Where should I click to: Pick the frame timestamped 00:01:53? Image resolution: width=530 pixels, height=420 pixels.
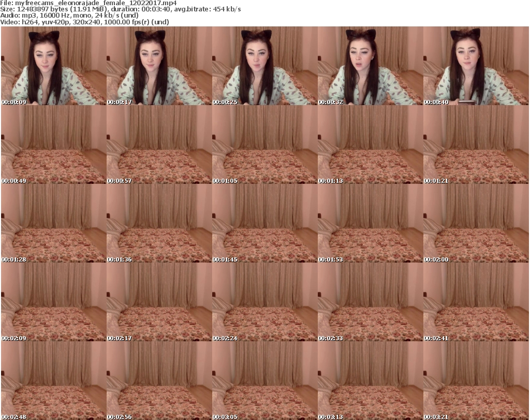coord(370,224)
